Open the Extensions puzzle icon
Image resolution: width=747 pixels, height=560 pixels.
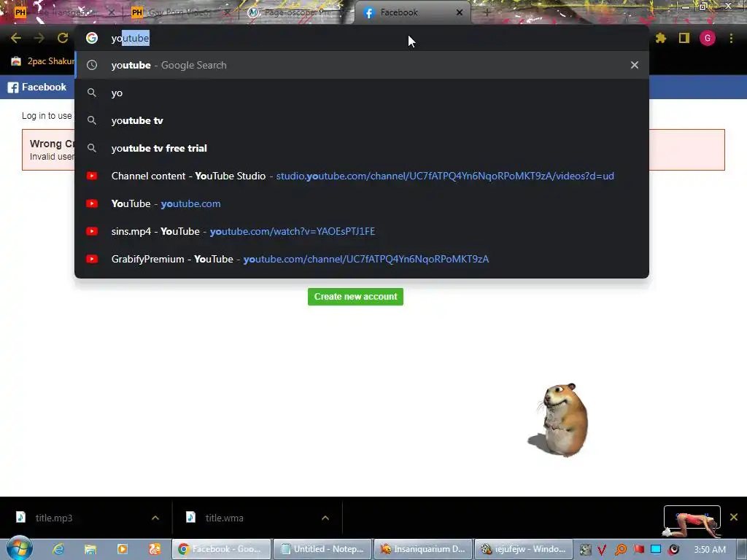[660, 38]
